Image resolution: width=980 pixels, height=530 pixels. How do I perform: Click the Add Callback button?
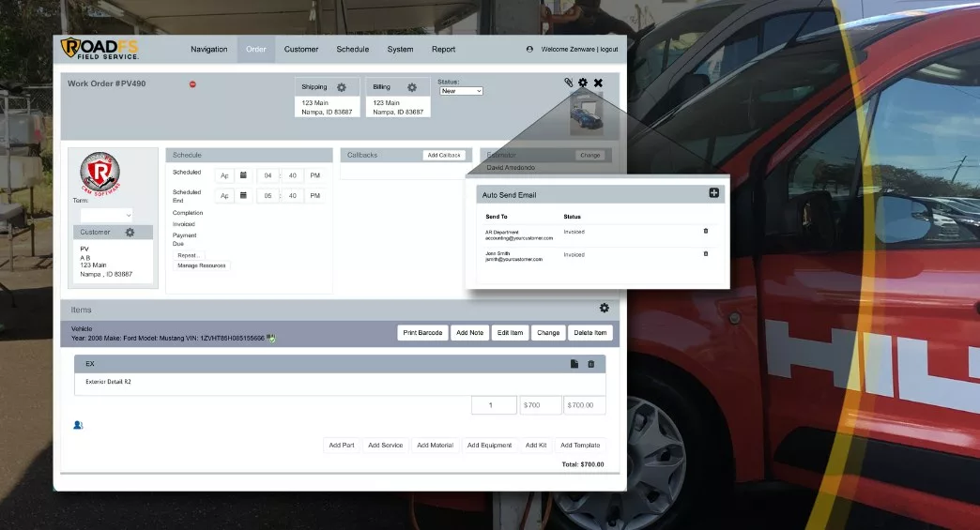[444, 155]
